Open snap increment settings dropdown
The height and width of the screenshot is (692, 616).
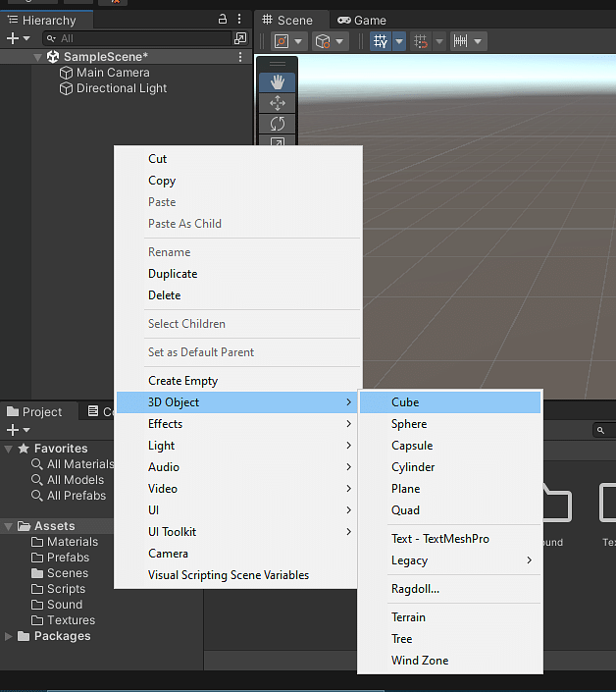click(478, 41)
